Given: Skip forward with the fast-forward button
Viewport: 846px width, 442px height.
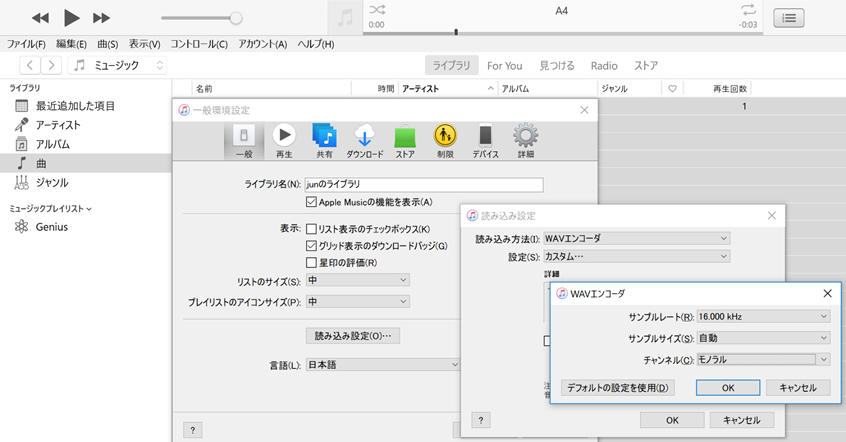Looking at the screenshot, I should pos(101,18).
